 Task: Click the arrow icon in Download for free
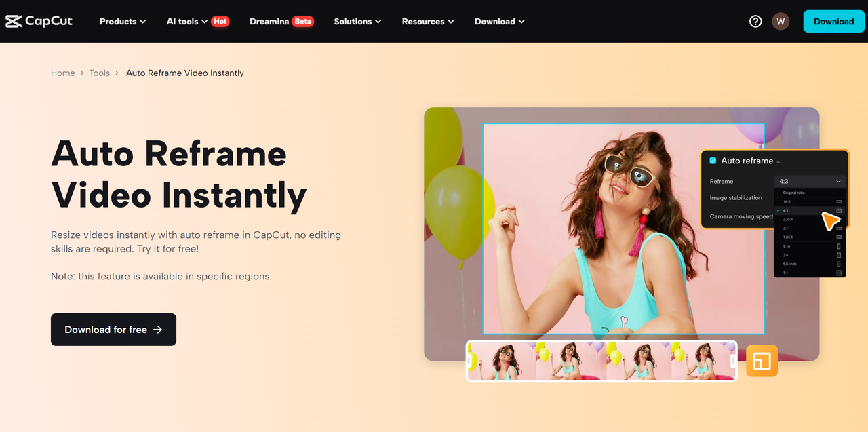coord(158,330)
